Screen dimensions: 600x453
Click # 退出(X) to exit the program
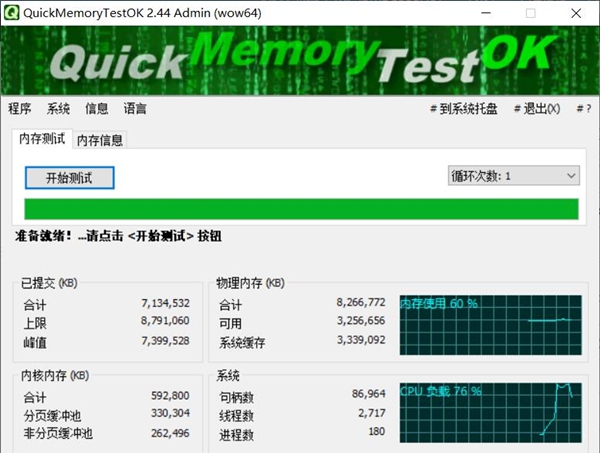click(537, 109)
